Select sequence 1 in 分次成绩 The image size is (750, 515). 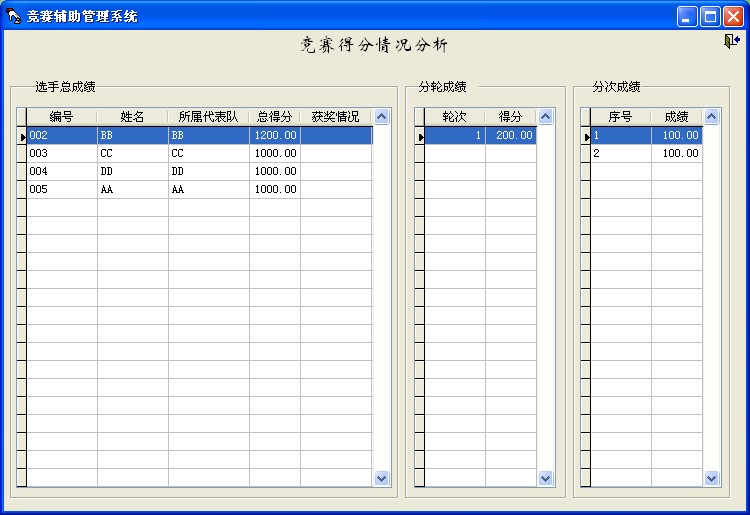pyautogui.click(x=621, y=135)
